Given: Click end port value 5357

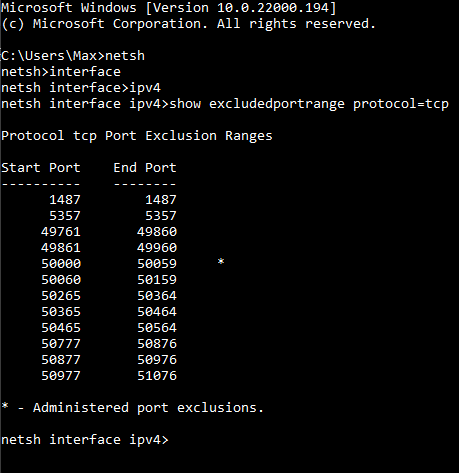Looking at the screenshot, I should click(161, 216).
